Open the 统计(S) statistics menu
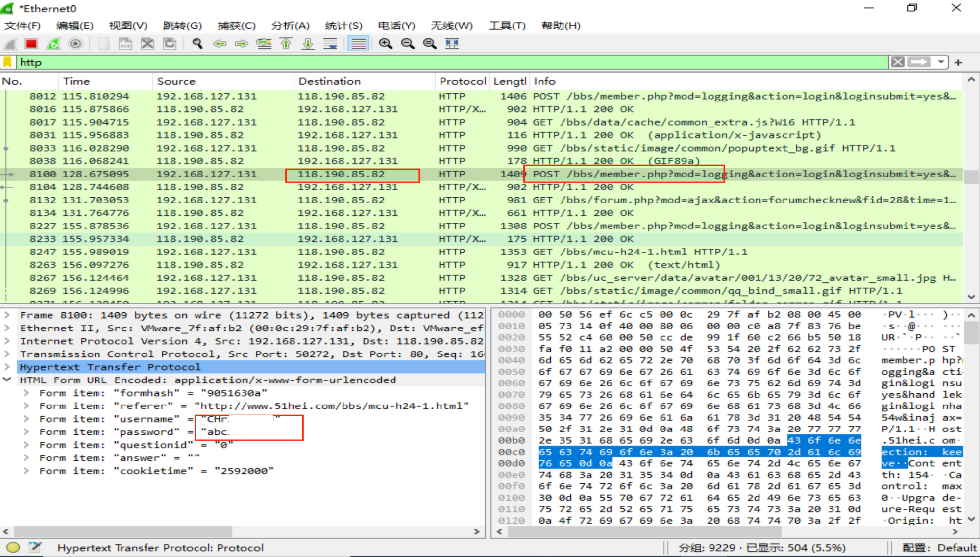 [x=343, y=25]
